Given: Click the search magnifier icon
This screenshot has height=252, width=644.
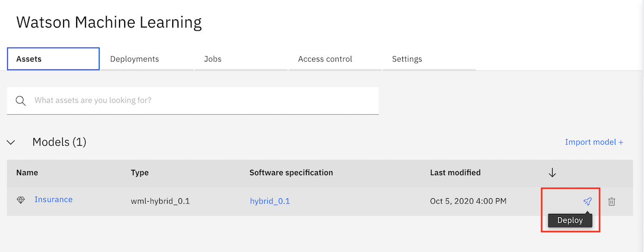Looking at the screenshot, I should [21, 101].
